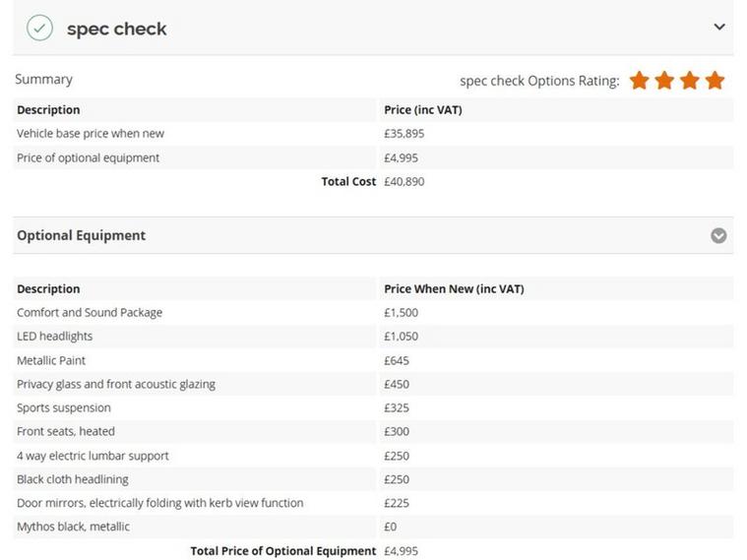
Task: Click the Total Cost value £40,890
Action: click(x=404, y=182)
